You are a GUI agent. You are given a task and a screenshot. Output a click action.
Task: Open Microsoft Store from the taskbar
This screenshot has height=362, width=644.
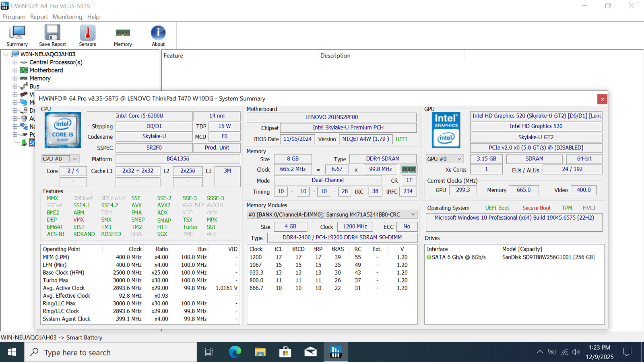(285, 352)
